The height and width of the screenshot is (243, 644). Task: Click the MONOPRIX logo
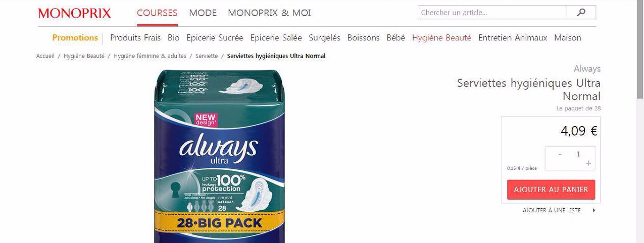(x=74, y=13)
